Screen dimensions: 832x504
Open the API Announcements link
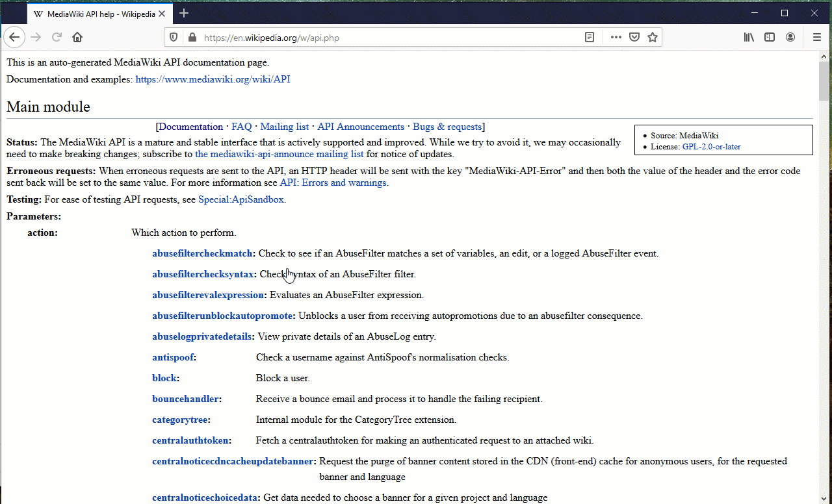click(x=361, y=127)
